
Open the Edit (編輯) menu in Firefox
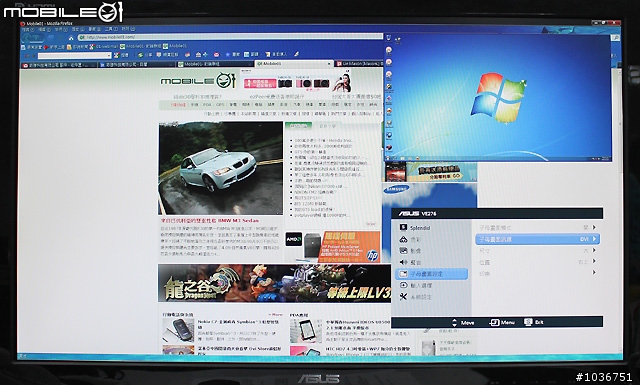(x=44, y=29)
